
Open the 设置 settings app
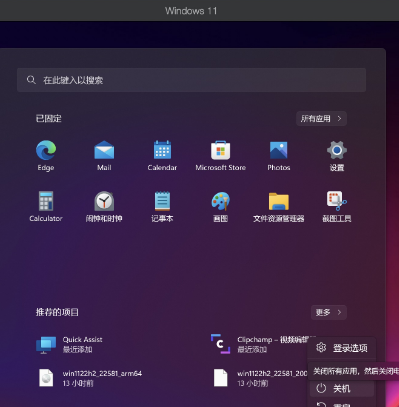337,155
